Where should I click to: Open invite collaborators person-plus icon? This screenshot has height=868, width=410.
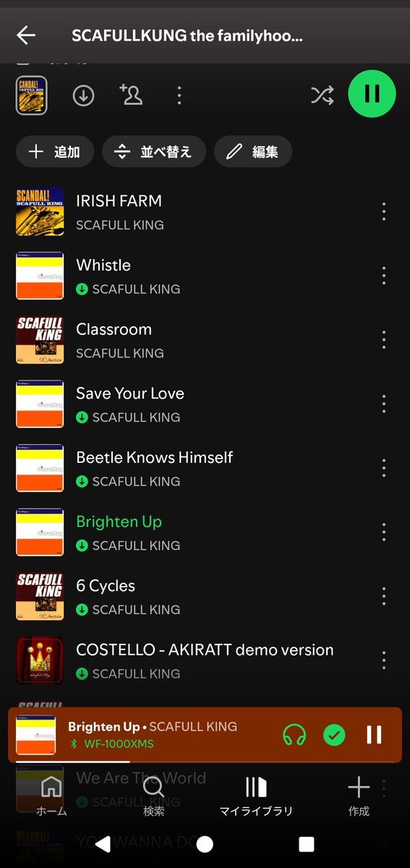click(x=131, y=95)
